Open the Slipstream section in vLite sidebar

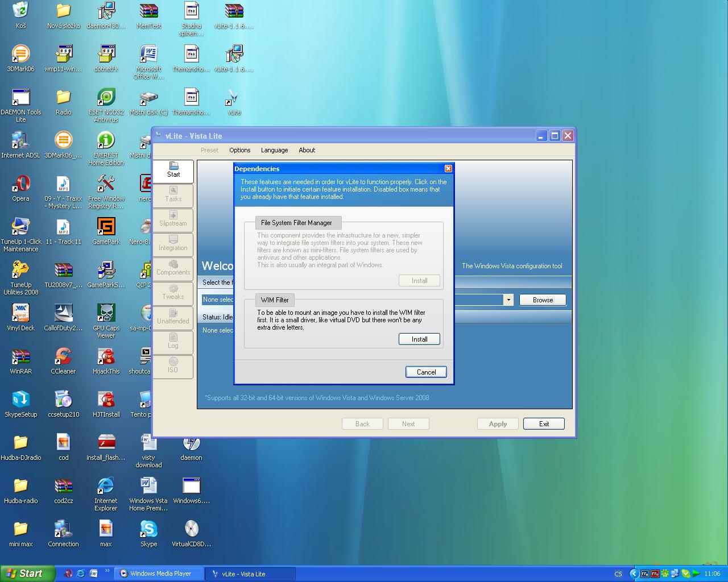pyautogui.click(x=173, y=221)
